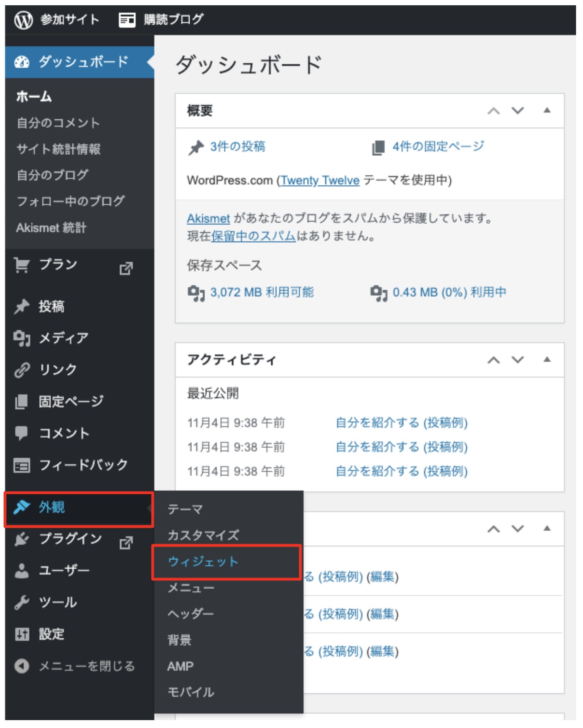
Task: Collapse the 概要 panel with triangle toggle
Action: [547, 111]
